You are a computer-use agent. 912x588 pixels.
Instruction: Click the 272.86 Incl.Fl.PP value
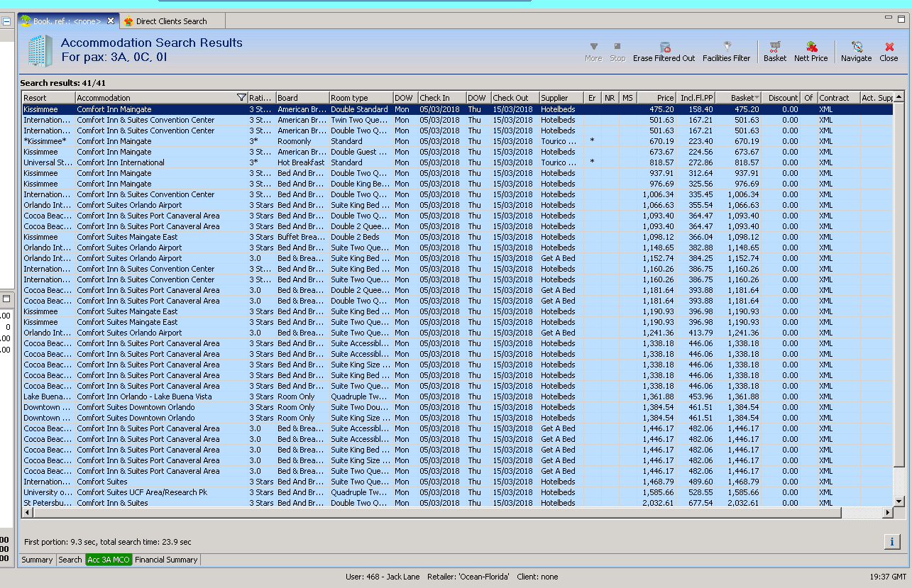(x=701, y=162)
